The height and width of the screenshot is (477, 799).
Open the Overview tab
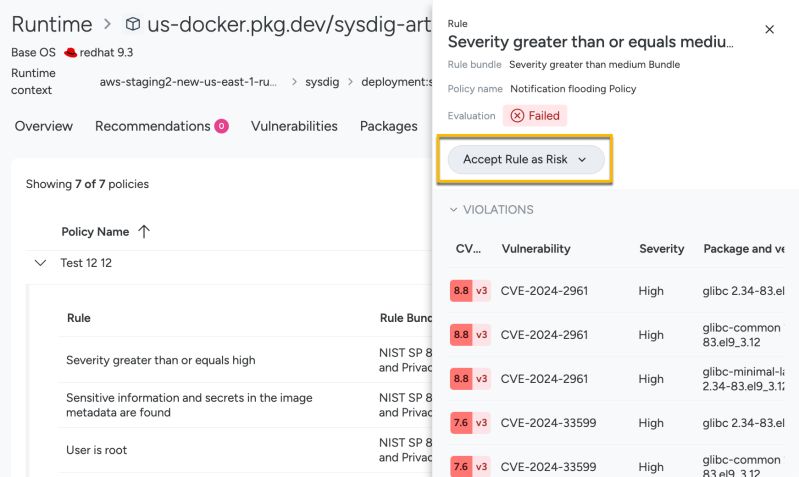[x=44, y=126]
